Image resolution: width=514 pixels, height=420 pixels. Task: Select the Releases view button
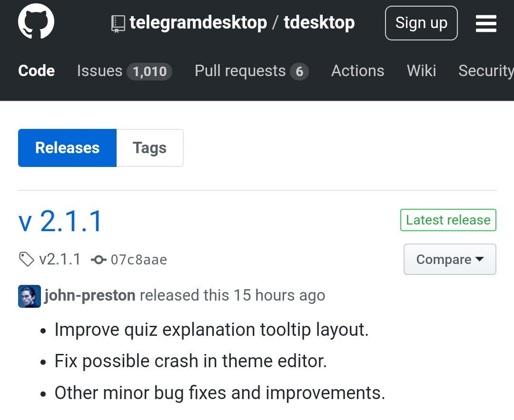tap(67, 148)
